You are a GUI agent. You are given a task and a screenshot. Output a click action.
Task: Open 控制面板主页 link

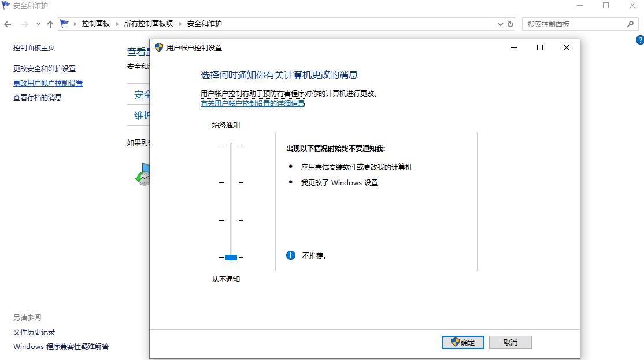[x=34, y=47]
